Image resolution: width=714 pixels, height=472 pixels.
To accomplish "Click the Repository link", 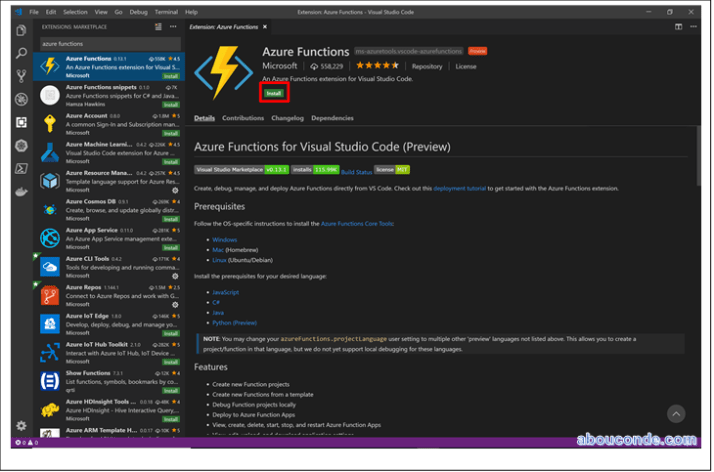I will (427, 66).
